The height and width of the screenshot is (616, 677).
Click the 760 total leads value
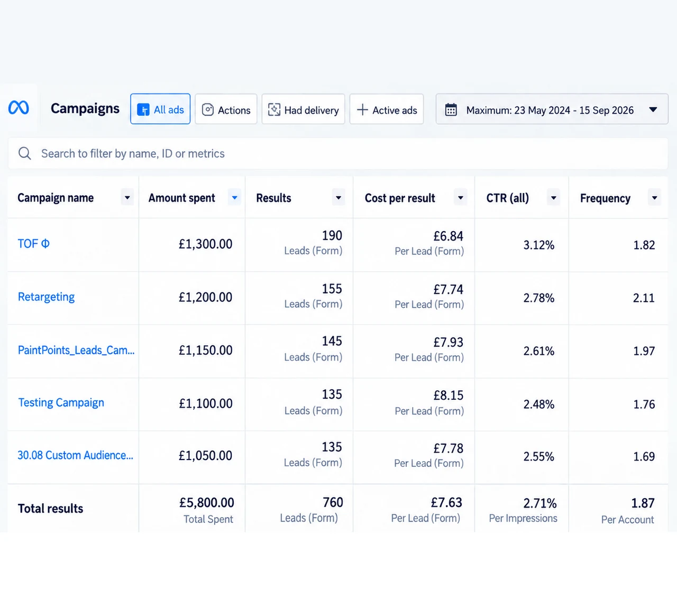tap(333, 502)
